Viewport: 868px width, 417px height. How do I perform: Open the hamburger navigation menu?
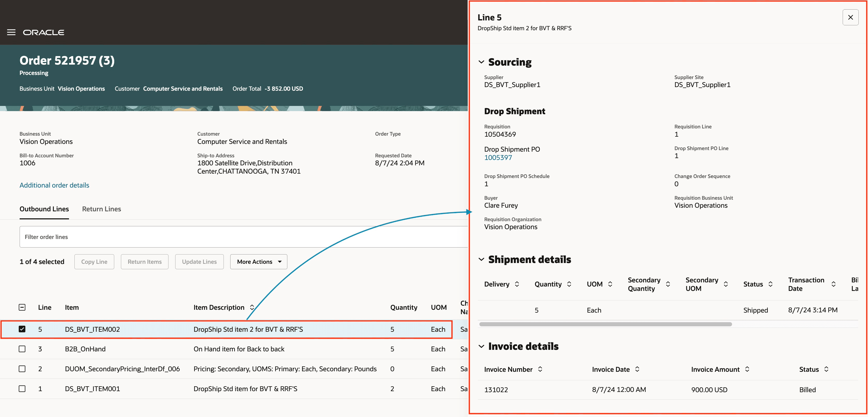click(11, 32)
